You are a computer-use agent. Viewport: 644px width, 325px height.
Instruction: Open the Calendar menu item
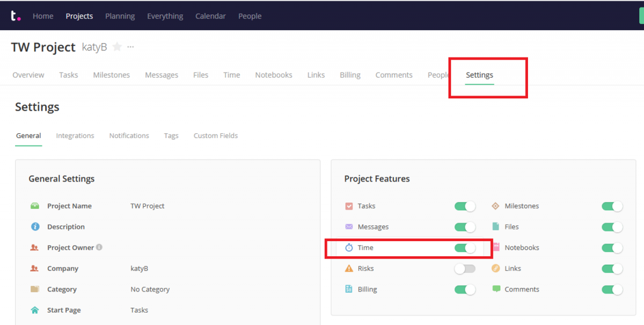[x=210, y=16]
